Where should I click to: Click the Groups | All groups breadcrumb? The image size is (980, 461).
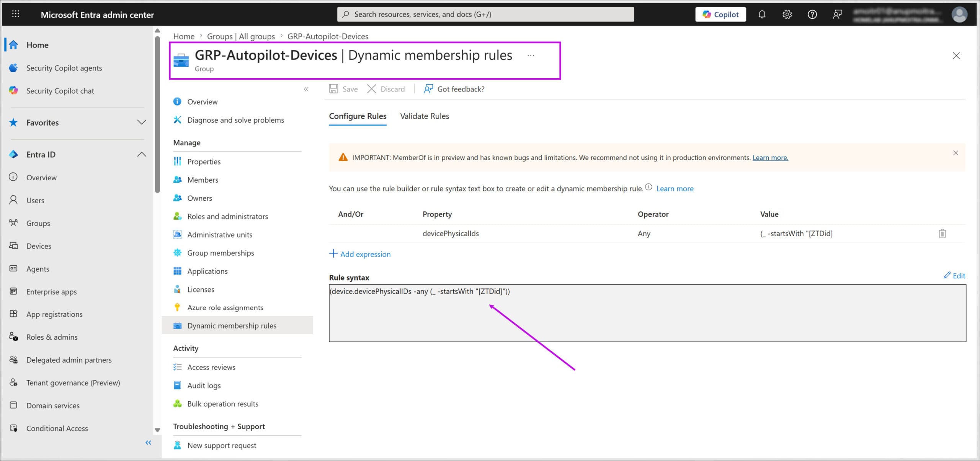point(241,36)
